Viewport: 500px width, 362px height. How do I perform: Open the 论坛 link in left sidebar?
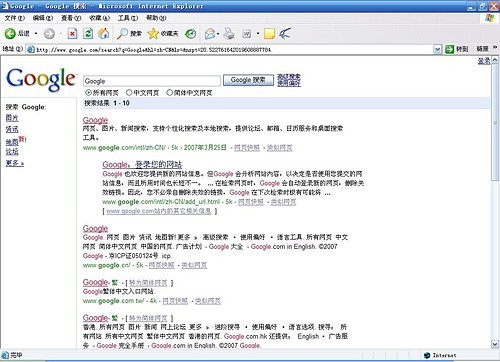pos(12,152)
